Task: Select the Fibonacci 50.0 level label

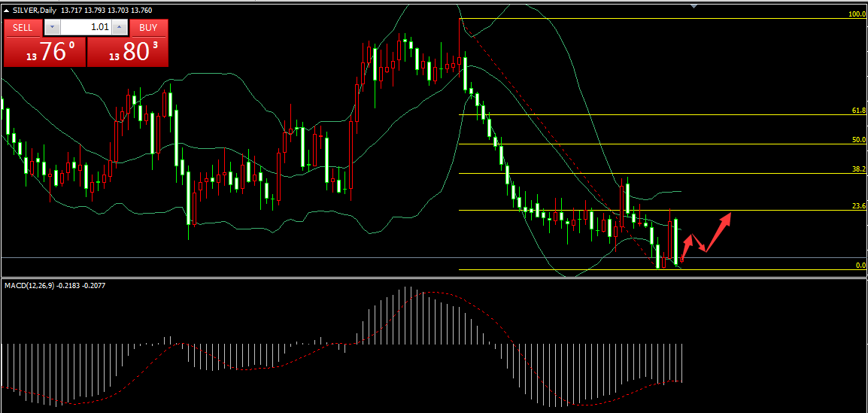Action: click(858, 140)
